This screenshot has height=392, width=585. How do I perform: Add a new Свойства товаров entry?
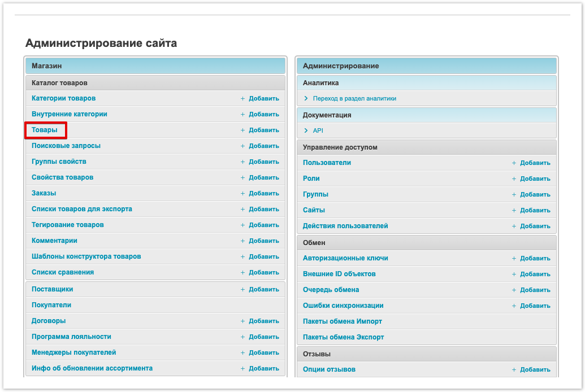coord(263,177)
